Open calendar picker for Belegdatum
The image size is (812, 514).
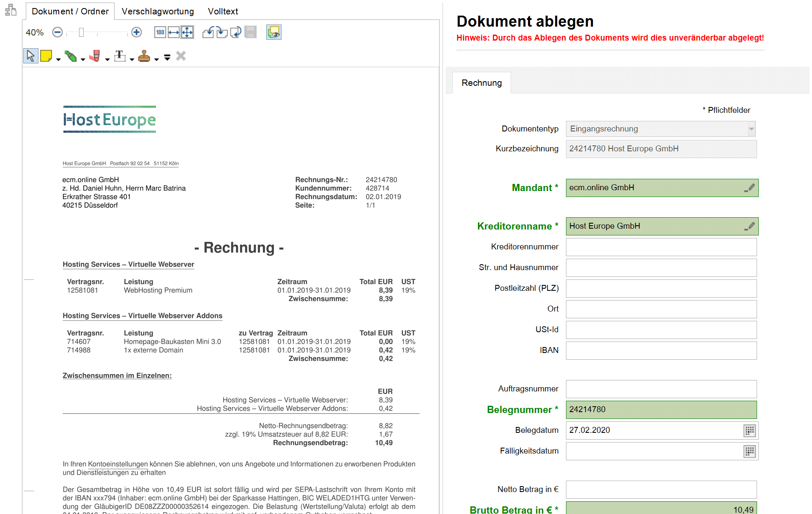(749, 431)
